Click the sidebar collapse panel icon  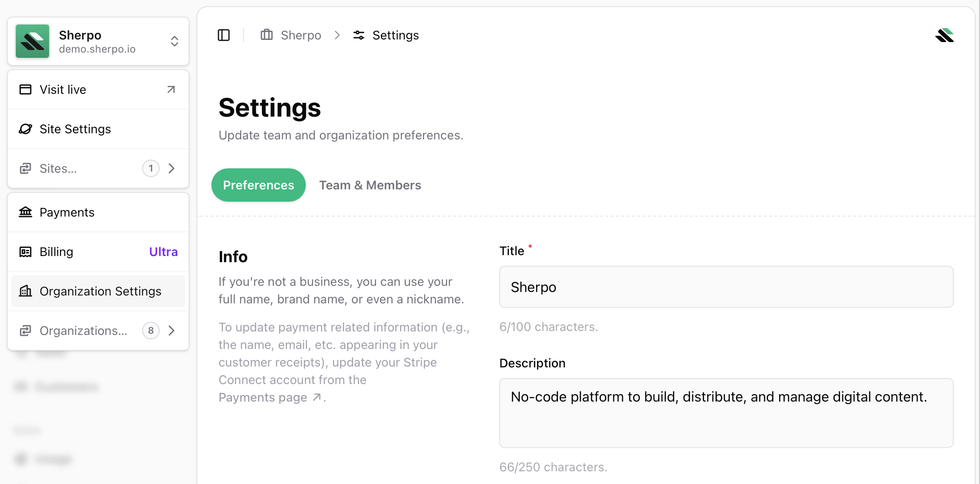pyautogui.click(x=224, y=35)
